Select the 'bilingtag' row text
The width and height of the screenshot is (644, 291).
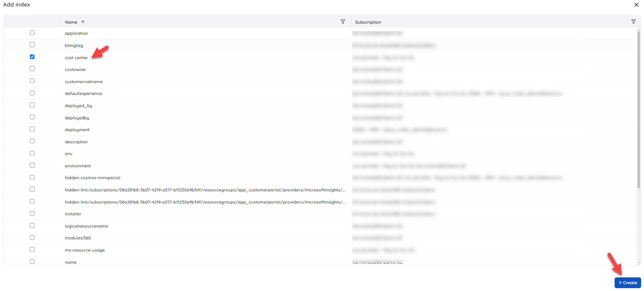[74, 46]
